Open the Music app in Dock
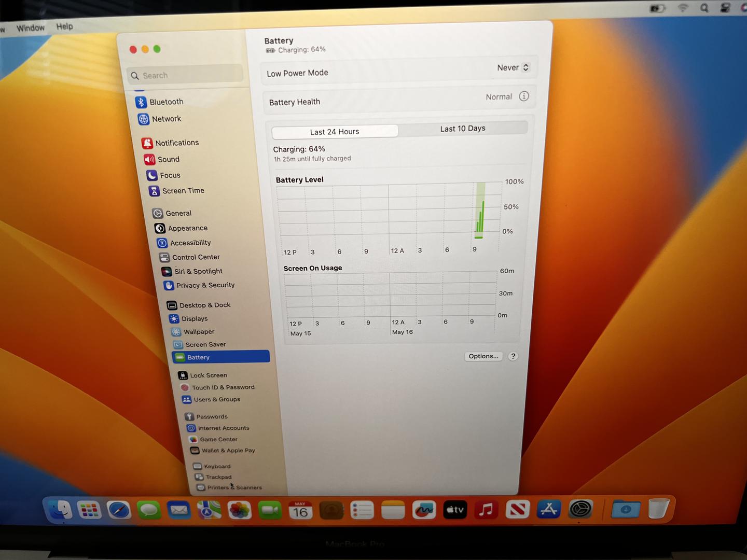The height and width of the screenshot is (560, 747). point(486,510)
